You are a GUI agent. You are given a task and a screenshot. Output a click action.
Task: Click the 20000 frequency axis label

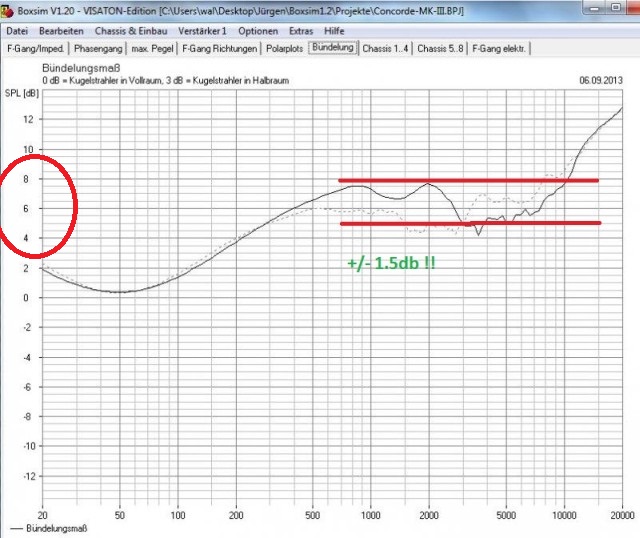coord(622,516)
